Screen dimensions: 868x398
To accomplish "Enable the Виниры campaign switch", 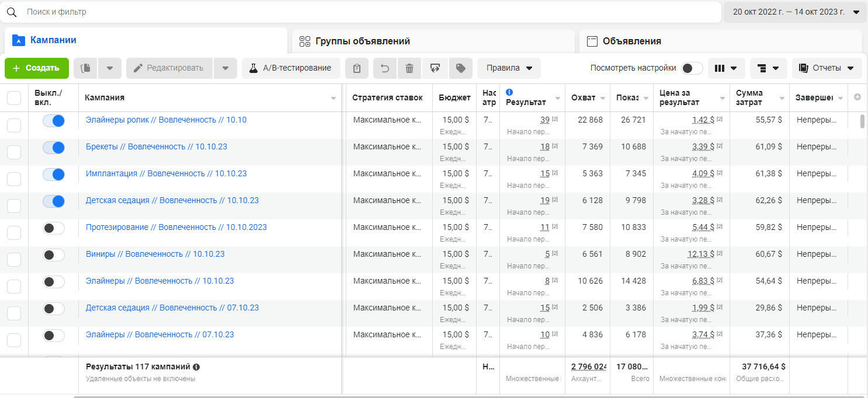I will (54, 255).
